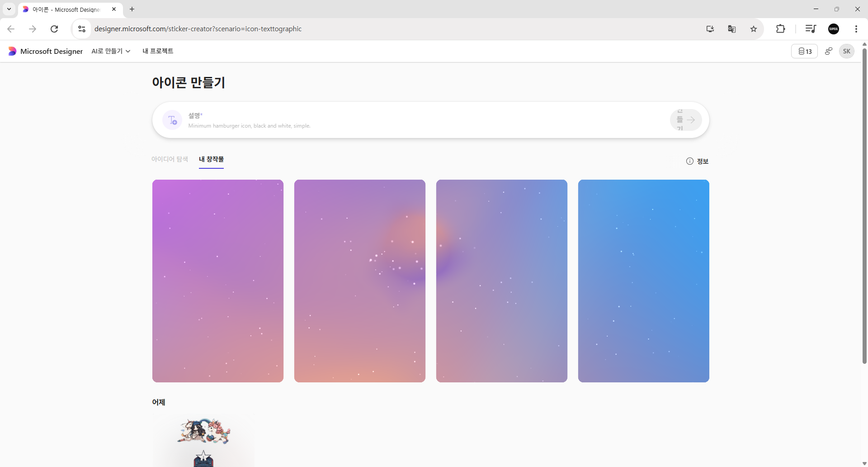Expand the AI로 만들기 dropdown menu
This screenshot has height=467, width=868.
point(111,51)
